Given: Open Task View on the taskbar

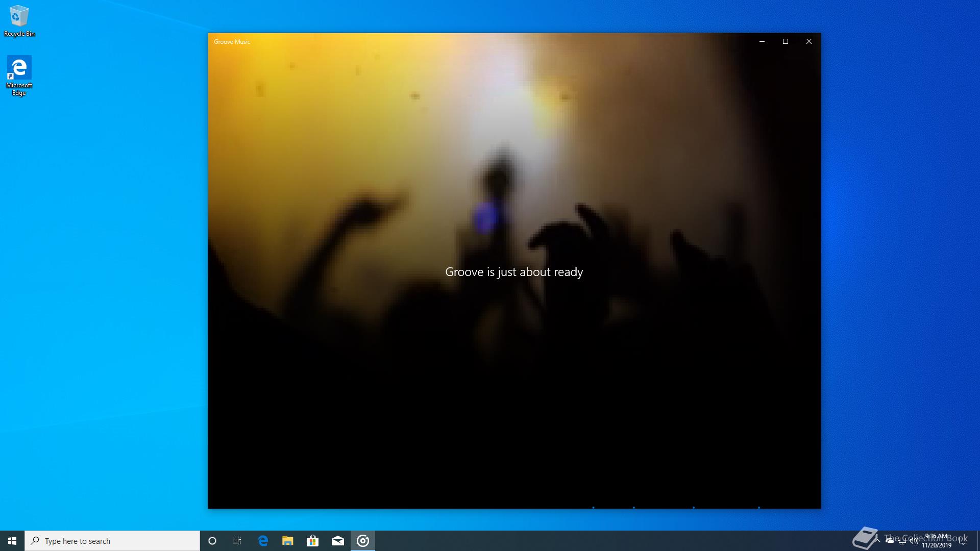Looking at the screenshot, I should pyautogui.click(x=237, y=541).
